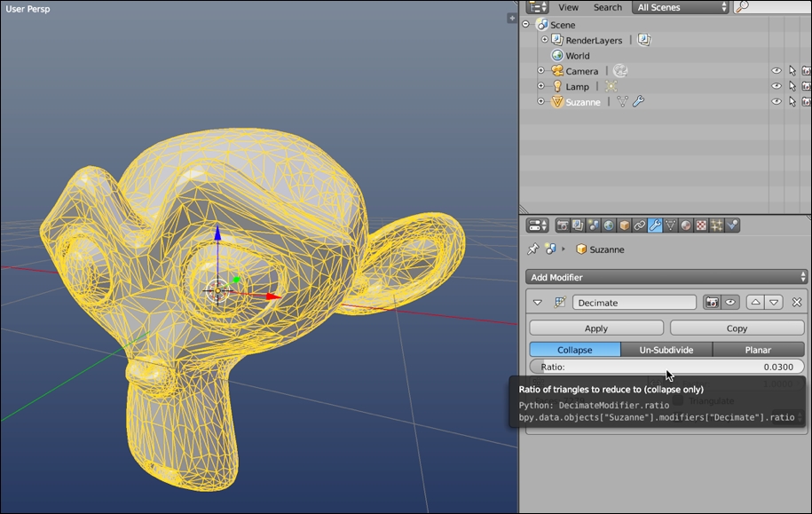Viewport: 812px width, 514px height.
Task: Expand the Lamp tree item
Action: pos(540,85)
